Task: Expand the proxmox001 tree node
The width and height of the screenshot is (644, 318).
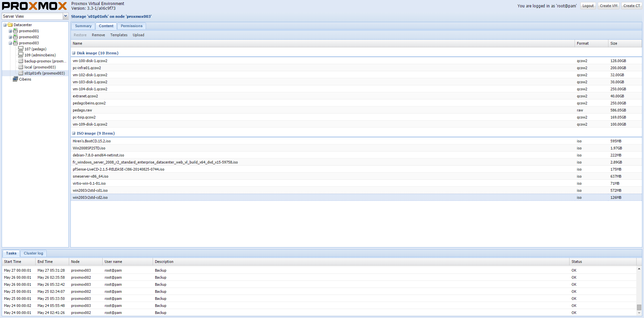Action: 10,31
